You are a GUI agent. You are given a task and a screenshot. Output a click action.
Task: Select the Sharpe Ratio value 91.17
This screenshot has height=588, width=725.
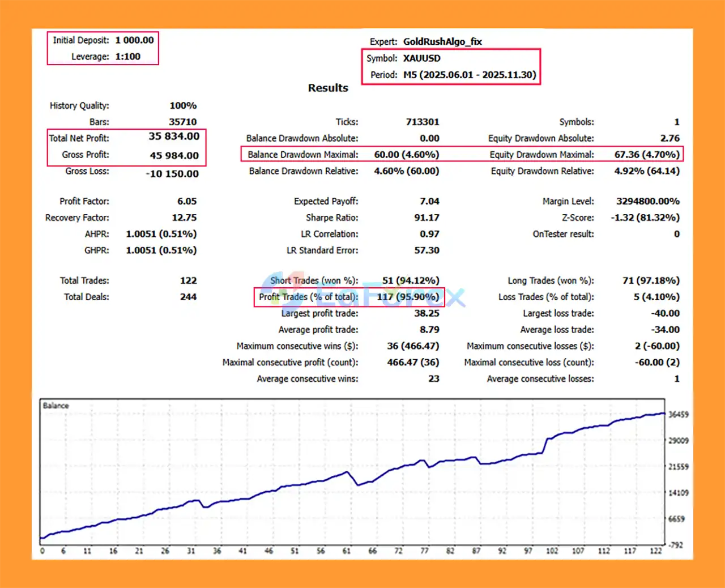coord(427,218)
